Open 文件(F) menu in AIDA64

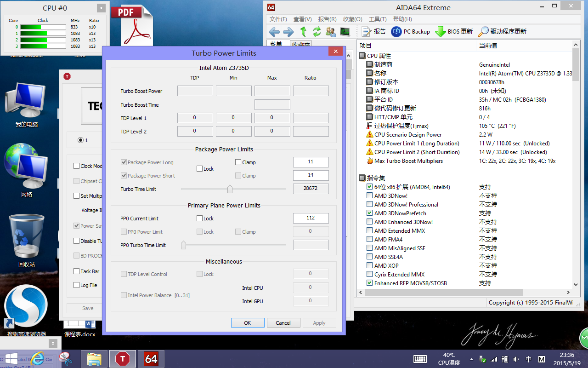click(278, 19)
